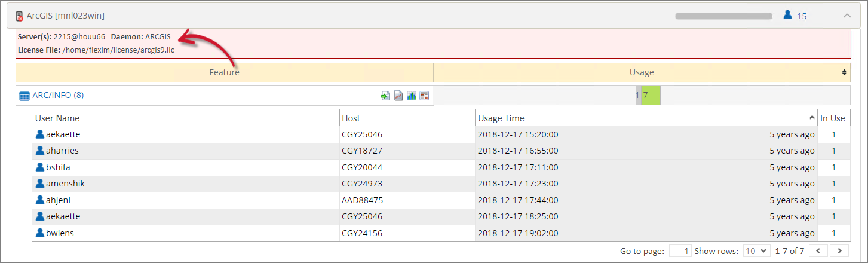The height and width of the screenshot is (263, 868).
Task: Click usage time 2018-12-17 17:44:00
Action: (x=518, y=200)
